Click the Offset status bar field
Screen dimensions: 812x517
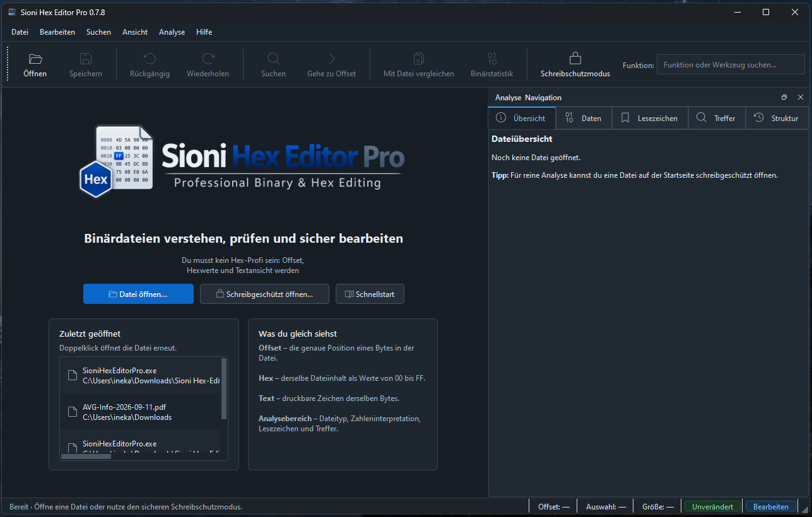[553, 506]
